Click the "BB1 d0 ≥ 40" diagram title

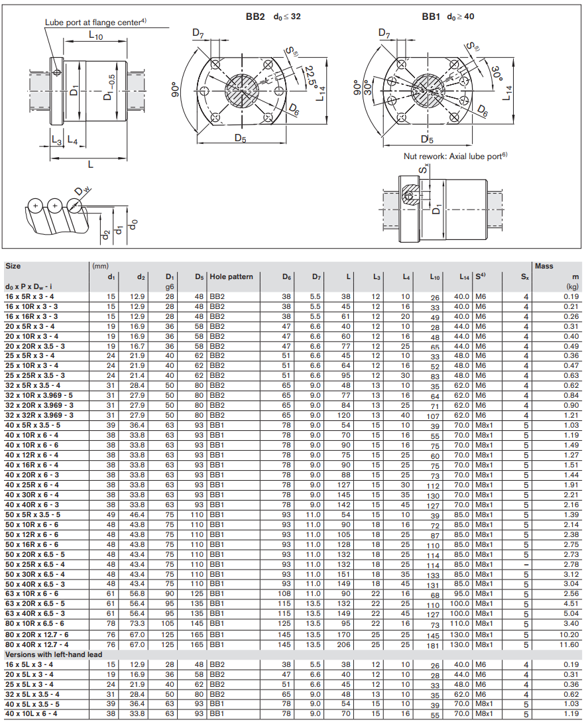click(x=448, y=17)
